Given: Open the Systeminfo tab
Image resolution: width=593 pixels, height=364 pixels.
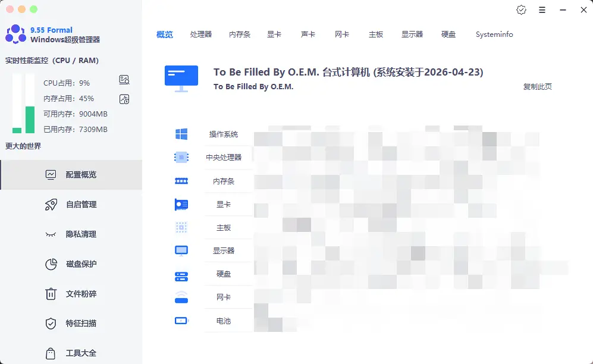Looking at the screenshot, I should (494, 34).
